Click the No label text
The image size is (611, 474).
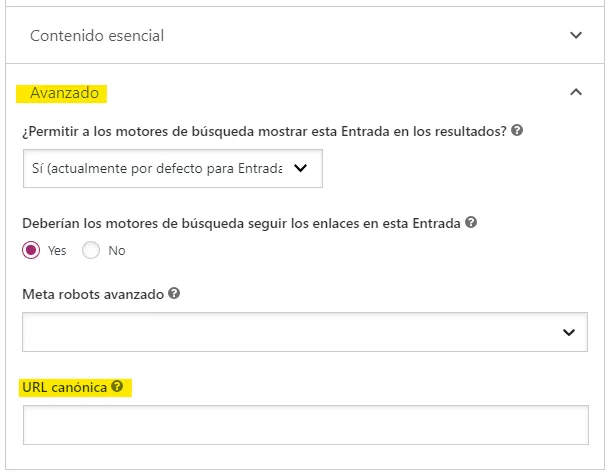(x=117, y=251)
